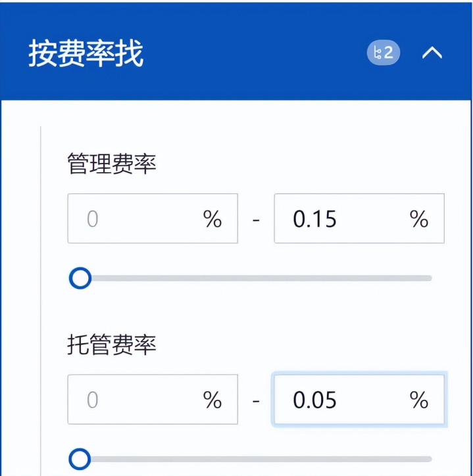This screenshot has height=476, width=473.
Task: Click the percent sign in minimum 托管费率 field
Action: tap(212, 400)
